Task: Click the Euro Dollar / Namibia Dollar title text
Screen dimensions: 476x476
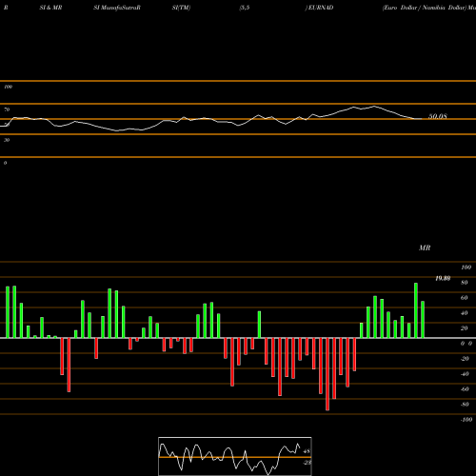Action: click(x=425, y=8)
